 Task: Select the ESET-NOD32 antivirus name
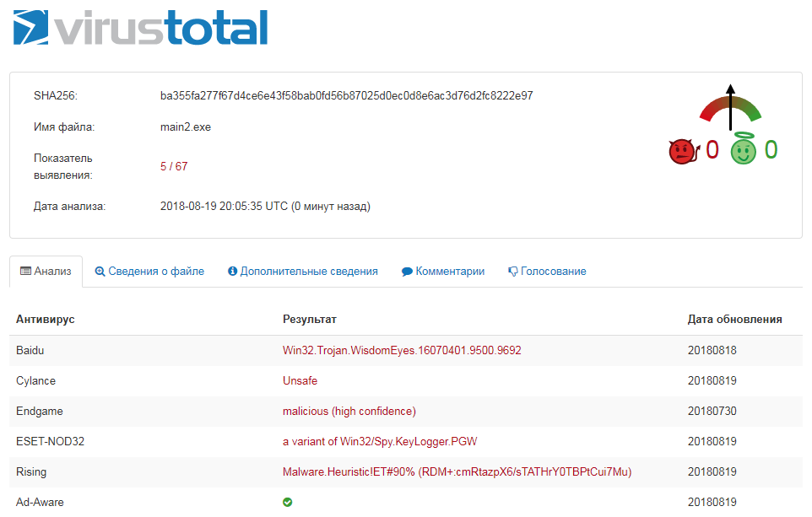tap(51, 441)
